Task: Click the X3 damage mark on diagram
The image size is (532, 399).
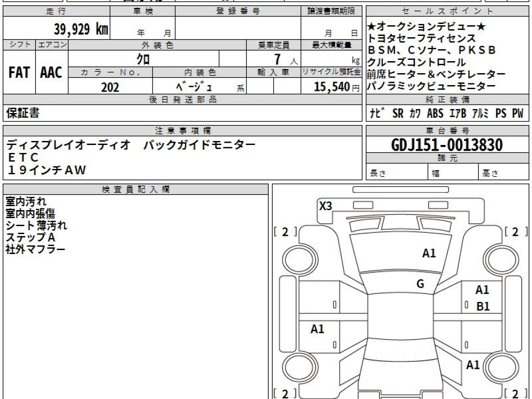Action: coord(326,206)
